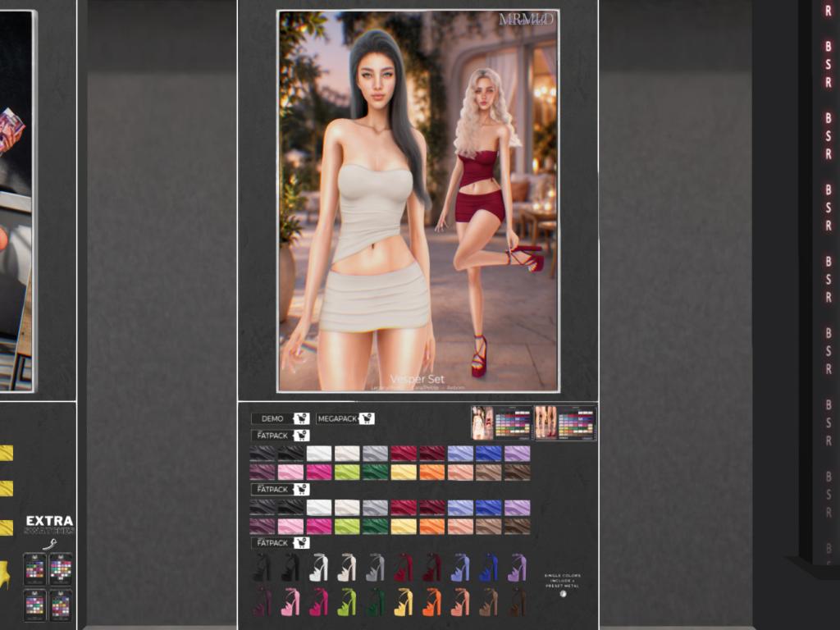This screenshot has height=630, width=840.
Task: Pick the royal blue swatch in the second fabric grid
Action: pos(489,507)
